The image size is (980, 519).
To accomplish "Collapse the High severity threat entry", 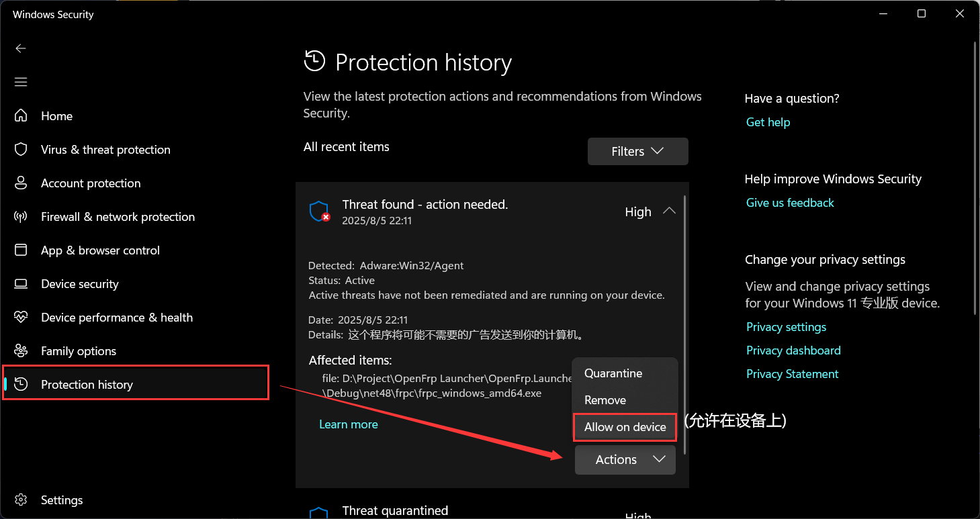I will (x=669, y=211).
